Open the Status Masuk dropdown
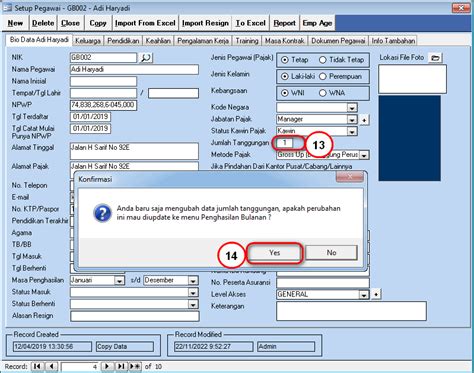 pyautogui.click(x=193, y=292)
